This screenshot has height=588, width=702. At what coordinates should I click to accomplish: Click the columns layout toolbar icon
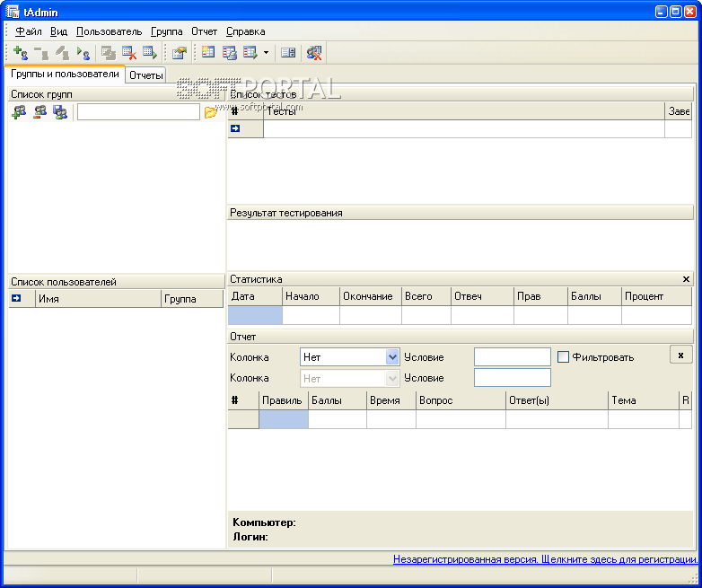coord(288,53)
